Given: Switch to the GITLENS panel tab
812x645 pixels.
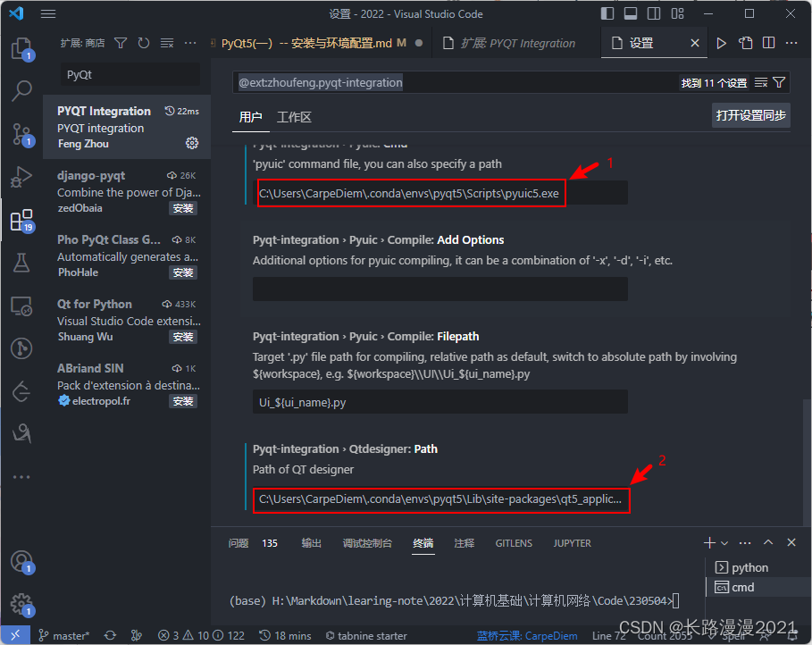Looking at the screenshot, I should click(514, 543).
